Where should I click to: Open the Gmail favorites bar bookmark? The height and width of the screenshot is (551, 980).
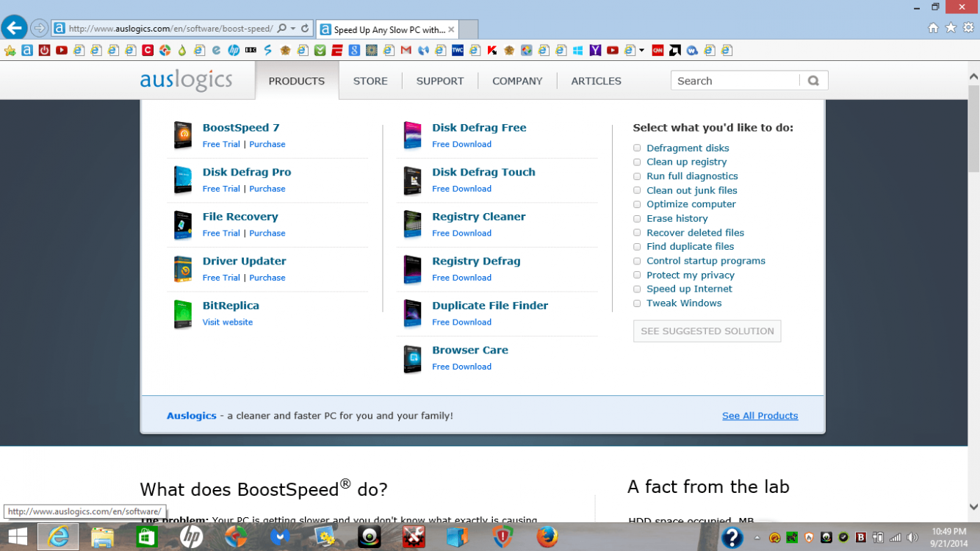[x=406, y=51]
